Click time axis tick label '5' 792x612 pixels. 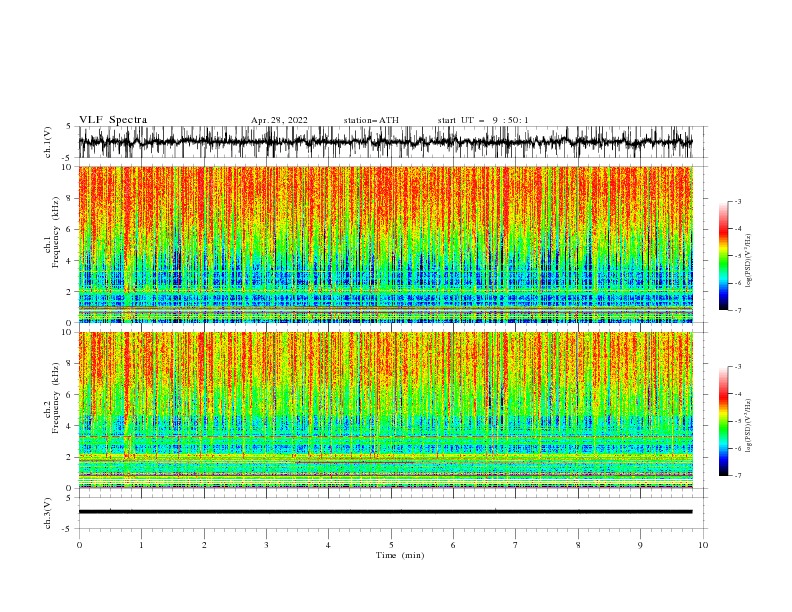click(x=391, y=545)
